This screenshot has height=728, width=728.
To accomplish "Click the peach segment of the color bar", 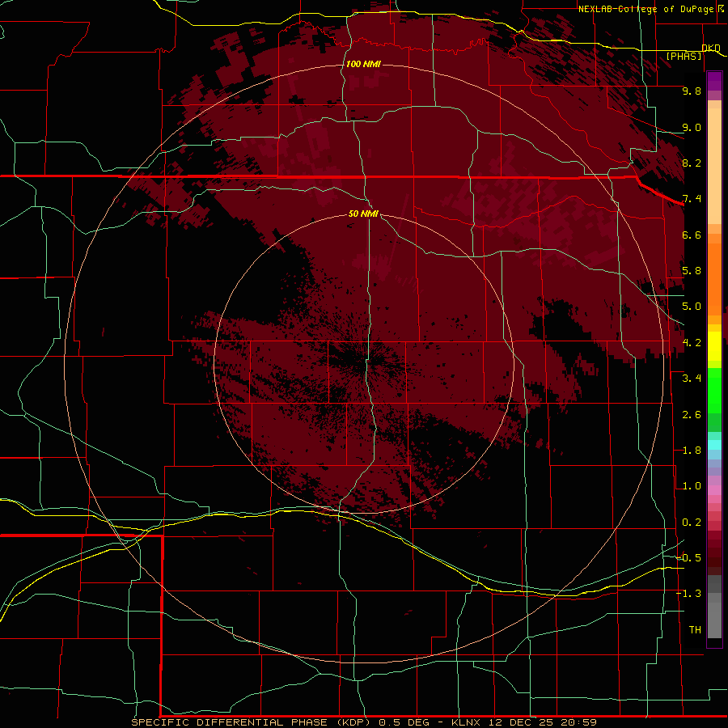I will (714, 166).
